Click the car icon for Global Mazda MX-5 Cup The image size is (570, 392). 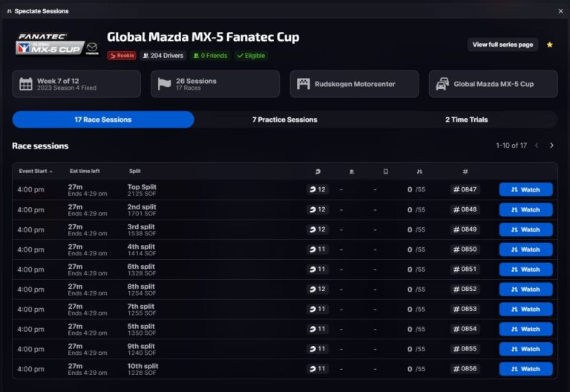pos(442,84)
